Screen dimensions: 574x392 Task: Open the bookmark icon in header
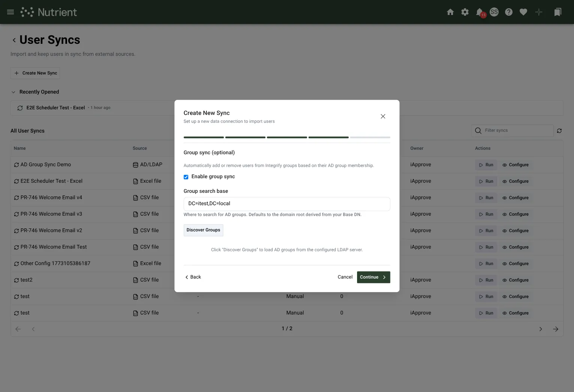click(x=558, y=12)
